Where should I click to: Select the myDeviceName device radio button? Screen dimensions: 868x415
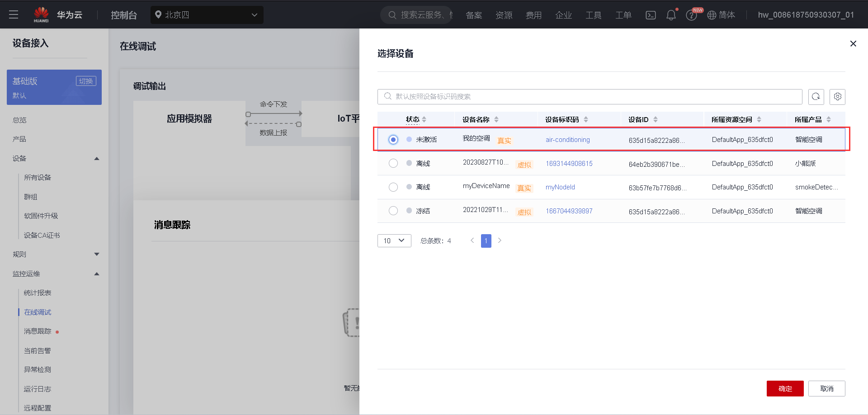pyautogui.click(x=393, y=187)
